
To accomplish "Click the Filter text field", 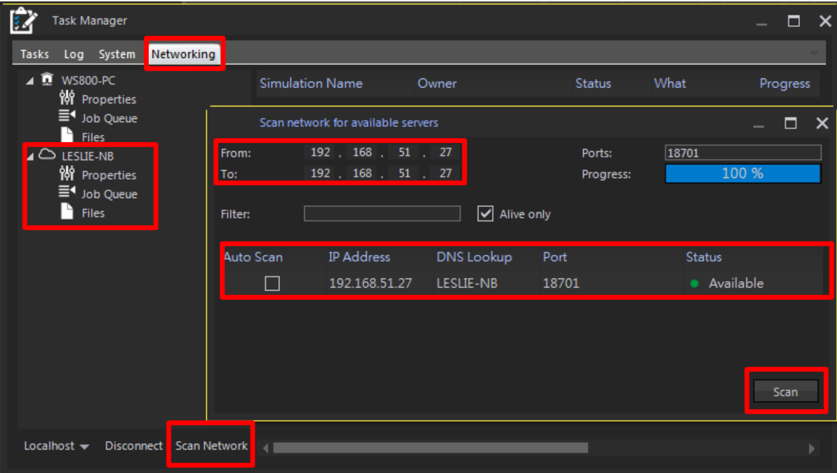I will tap(382, 214).
